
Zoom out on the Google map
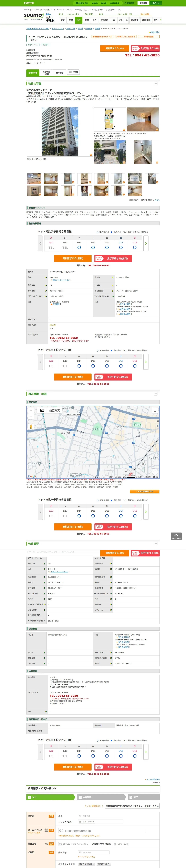(x=31, y=416)
